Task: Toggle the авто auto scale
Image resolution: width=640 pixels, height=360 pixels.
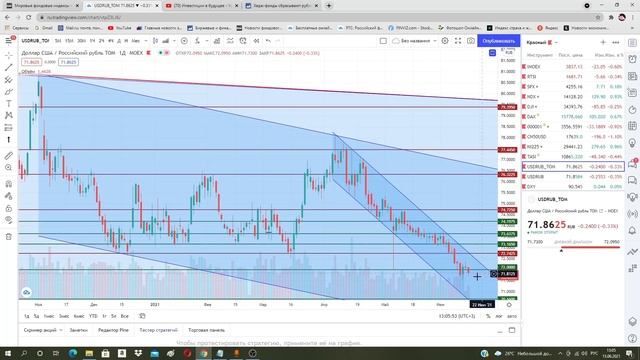Action: [x=511, y=316]
